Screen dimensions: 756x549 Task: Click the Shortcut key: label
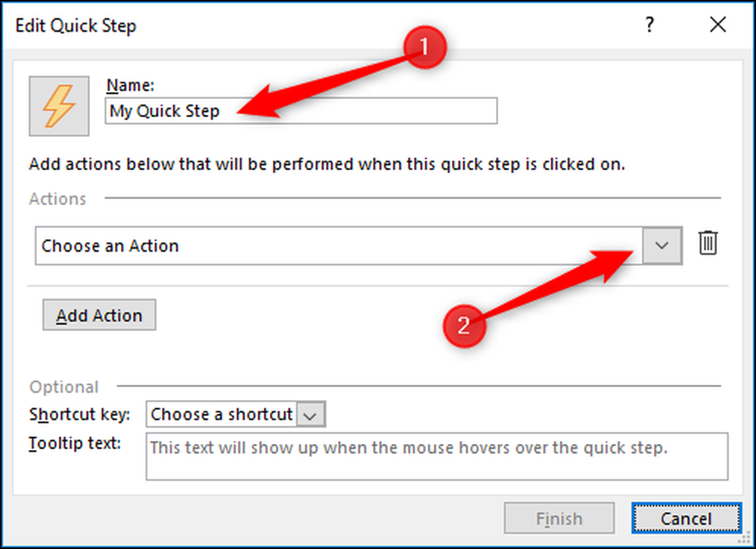(x=80, y=414)
